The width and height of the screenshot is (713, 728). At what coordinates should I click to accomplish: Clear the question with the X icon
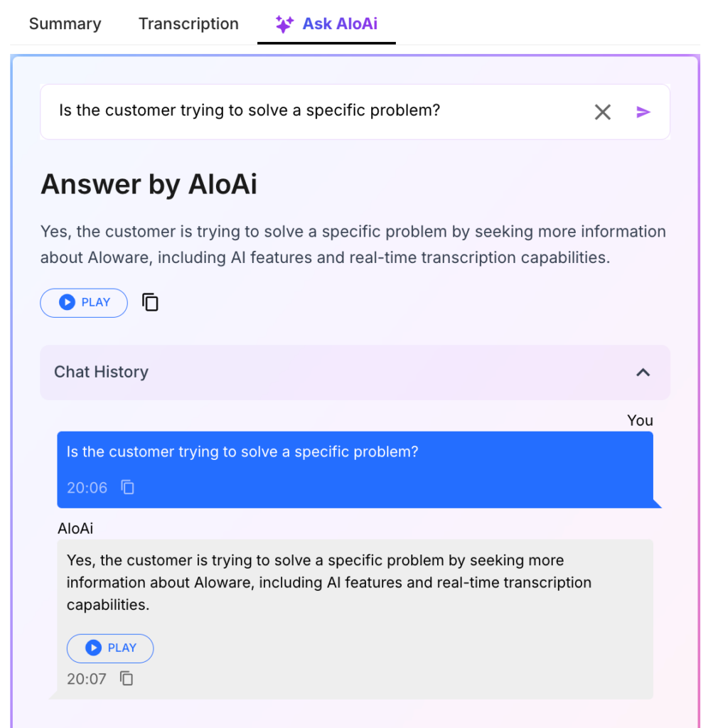603,112
